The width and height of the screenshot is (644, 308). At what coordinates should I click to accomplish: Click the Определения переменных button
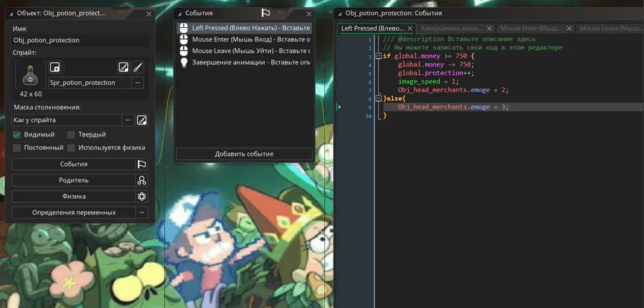[x=74, y=212]
